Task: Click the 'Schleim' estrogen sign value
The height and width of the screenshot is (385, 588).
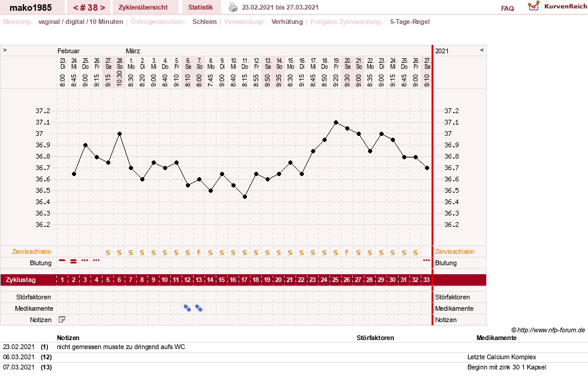Action: [x=204, y=22]
